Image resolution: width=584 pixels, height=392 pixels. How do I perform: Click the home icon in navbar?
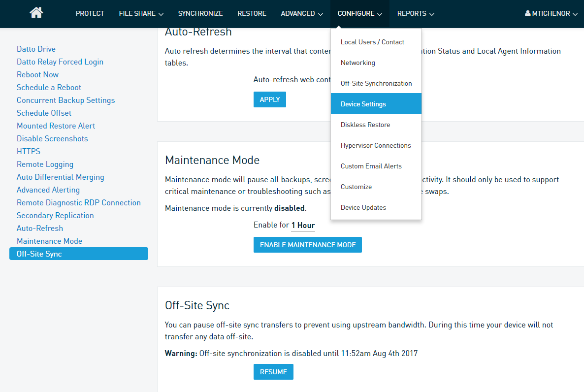tap(36, 13)
